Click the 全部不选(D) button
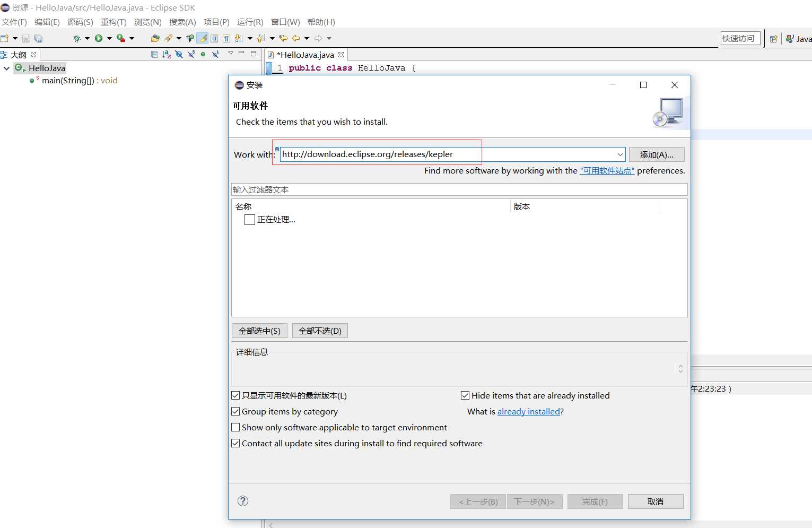 pyautogui.click(x=320, y=331)
